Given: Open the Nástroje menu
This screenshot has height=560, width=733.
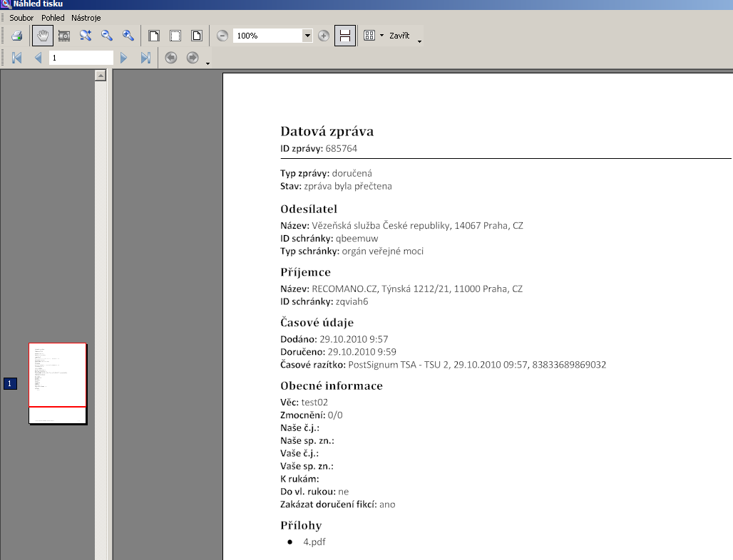Looking at the screenshot, I should pos(86,18).
